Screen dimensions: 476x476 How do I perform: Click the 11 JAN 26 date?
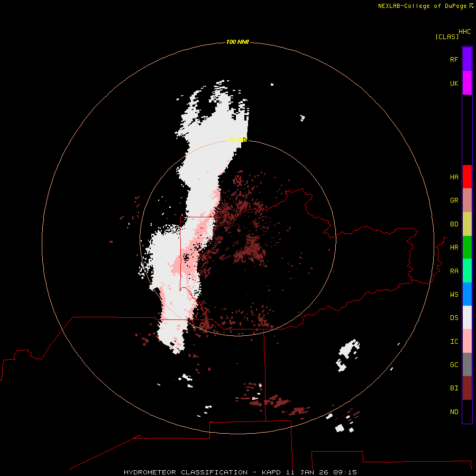click(307, 472)
